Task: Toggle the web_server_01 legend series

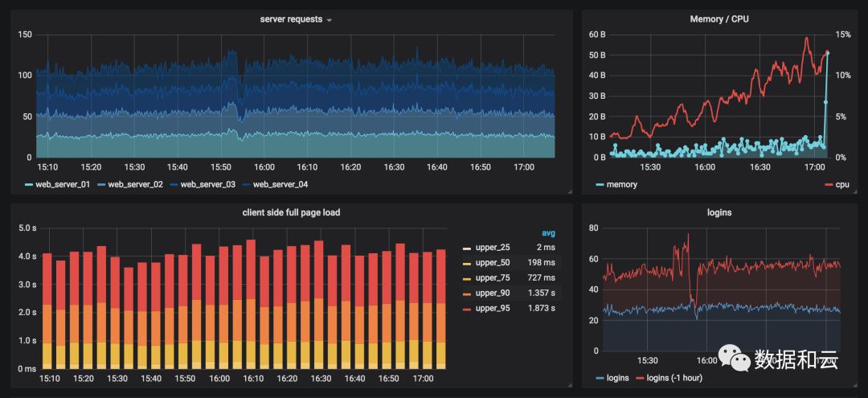Action: pos(58,184)
